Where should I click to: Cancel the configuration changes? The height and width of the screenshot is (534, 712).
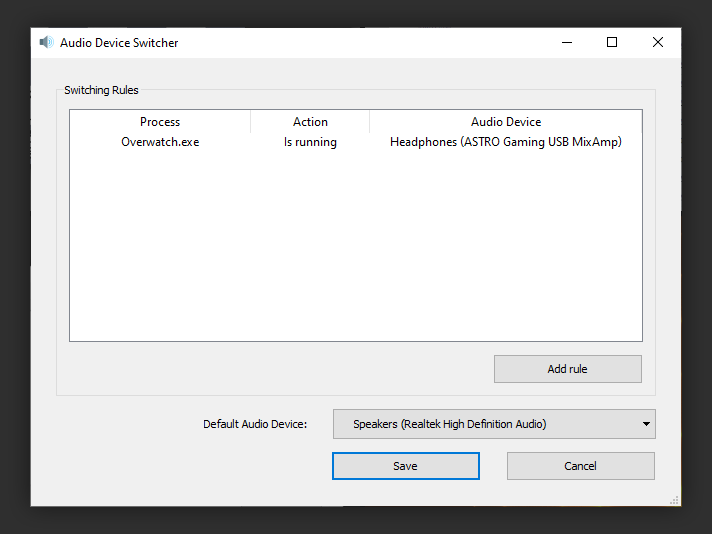pyautogui.click(x=580, y=466)
